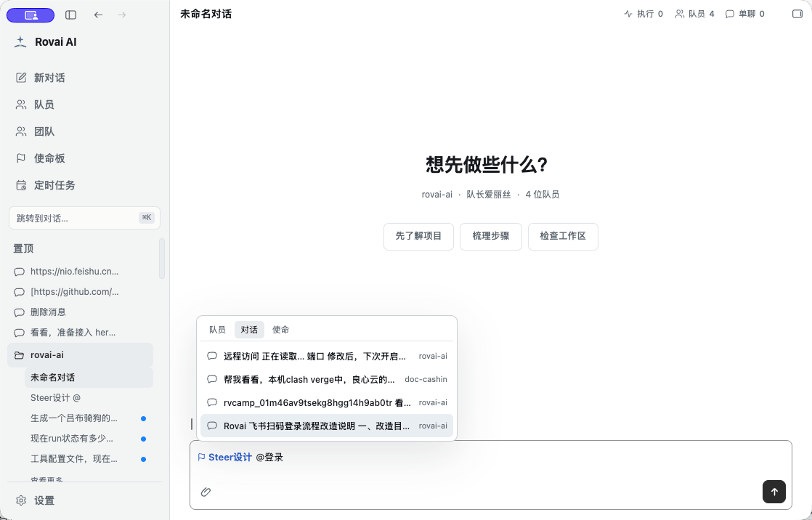Open pinned chat https://nio.feishu.cn...

81,272
